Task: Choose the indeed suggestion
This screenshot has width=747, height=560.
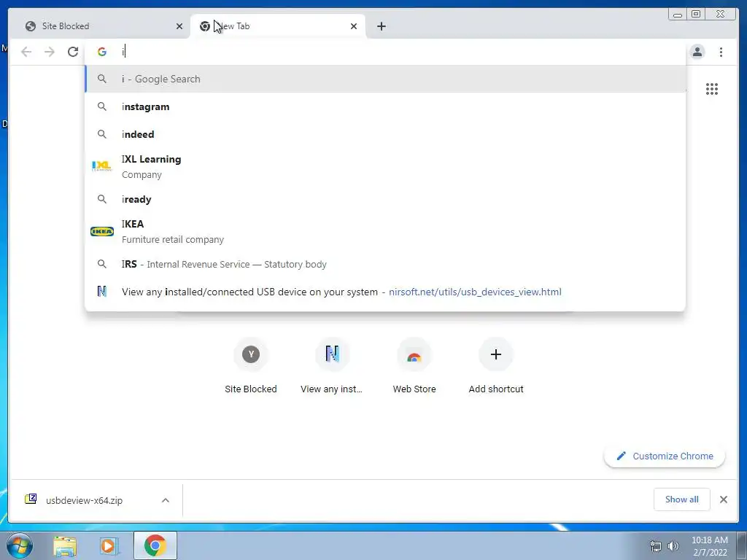Action: pyautogui.click(x=385, y=134)
